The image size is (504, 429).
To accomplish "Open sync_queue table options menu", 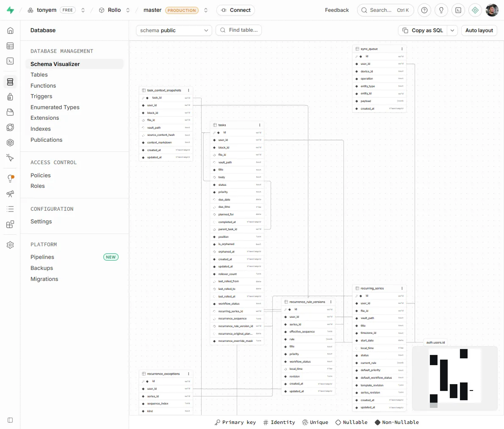I will (x=402, y=49).
